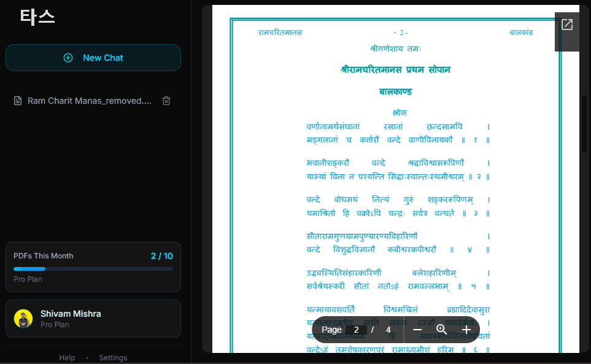Screen dimensions: 591x364
Task: Click the plus circle icon in New Chat
Action: click(x=68, y=58)
